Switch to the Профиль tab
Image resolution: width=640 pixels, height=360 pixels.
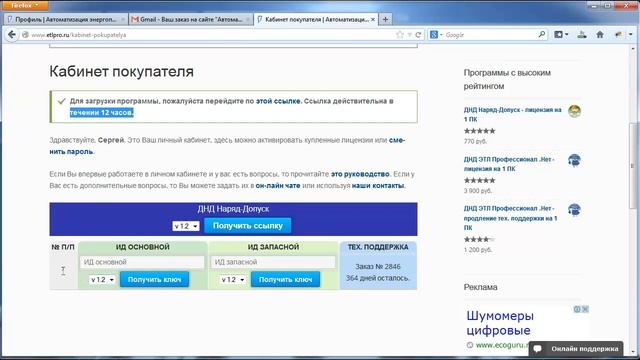66,19
